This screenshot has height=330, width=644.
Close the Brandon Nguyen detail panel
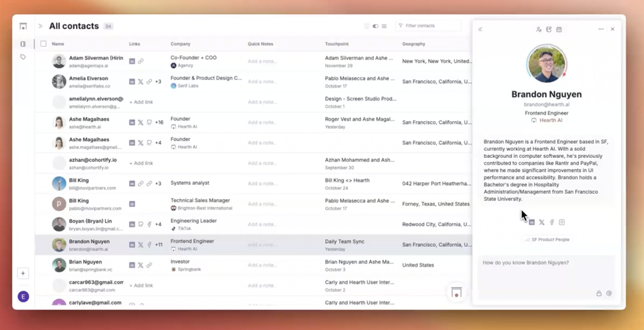pyautogui.click(x=612, y=29)
